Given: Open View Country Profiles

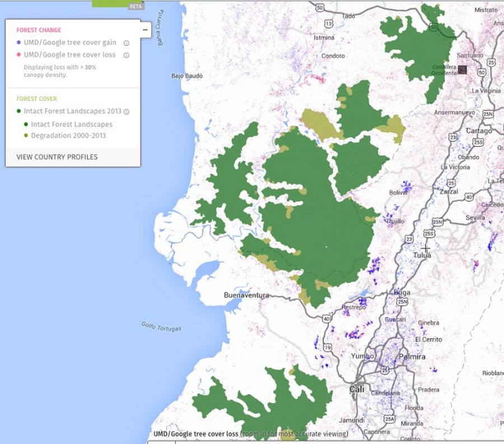Looking at the screenshot, I should (57, 157).
